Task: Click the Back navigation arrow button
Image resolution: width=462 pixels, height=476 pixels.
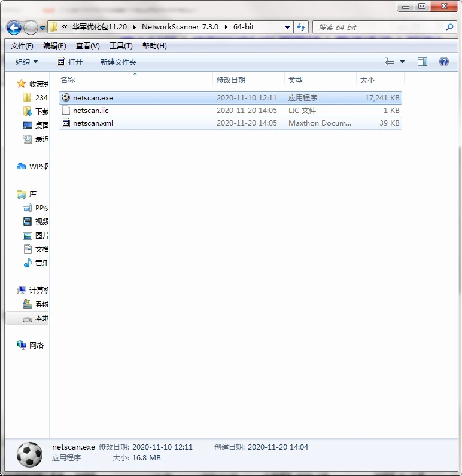Action: click(x=14, y=28)
